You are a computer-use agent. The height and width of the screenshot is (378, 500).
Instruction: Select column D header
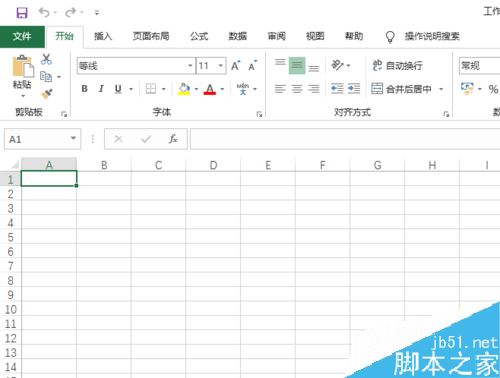213,165
